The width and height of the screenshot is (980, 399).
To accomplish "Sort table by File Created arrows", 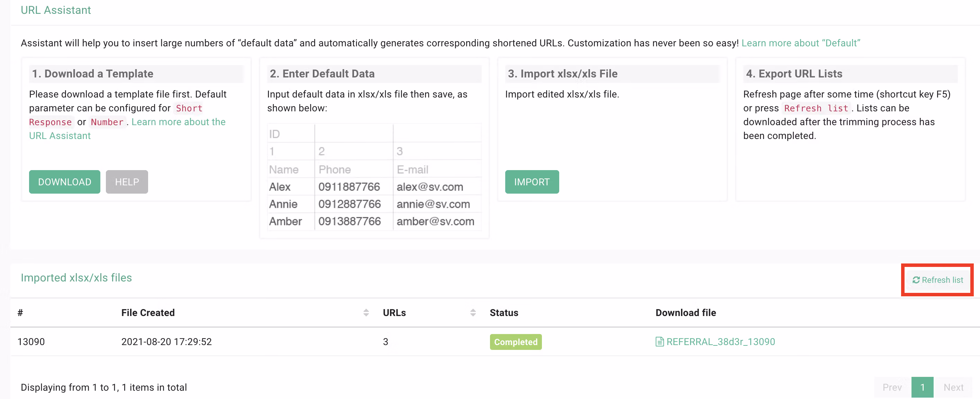I will tap(366, 312).
